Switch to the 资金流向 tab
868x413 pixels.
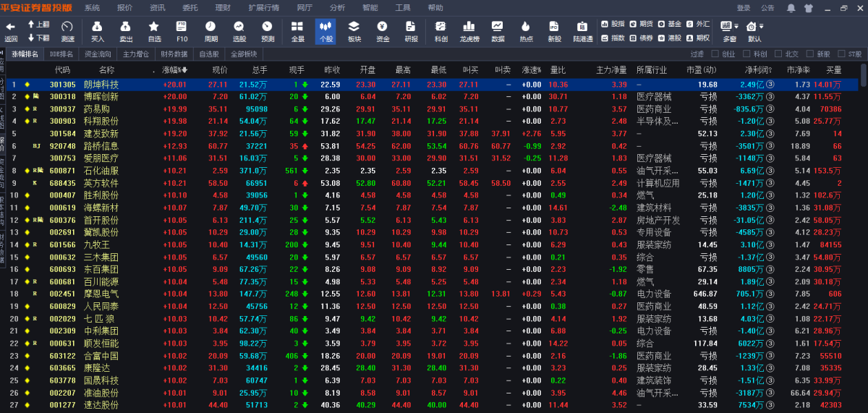98,54
